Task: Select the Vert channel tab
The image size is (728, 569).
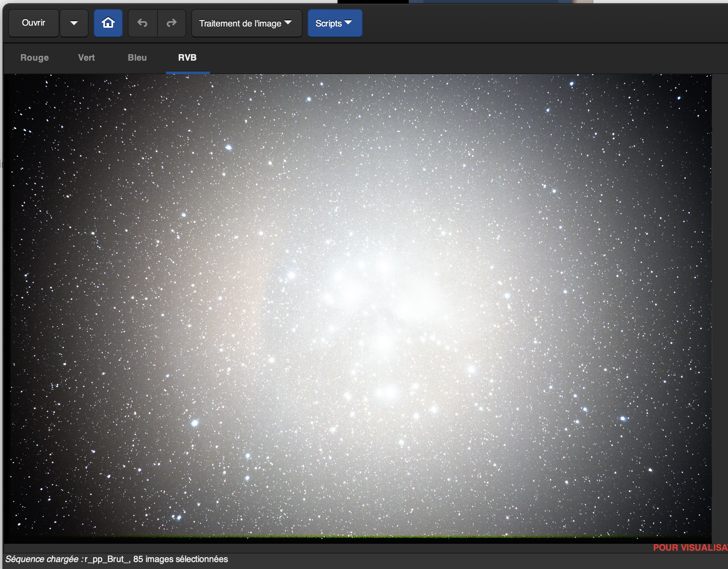Action: pyautogui.click(x=86, y=58)
